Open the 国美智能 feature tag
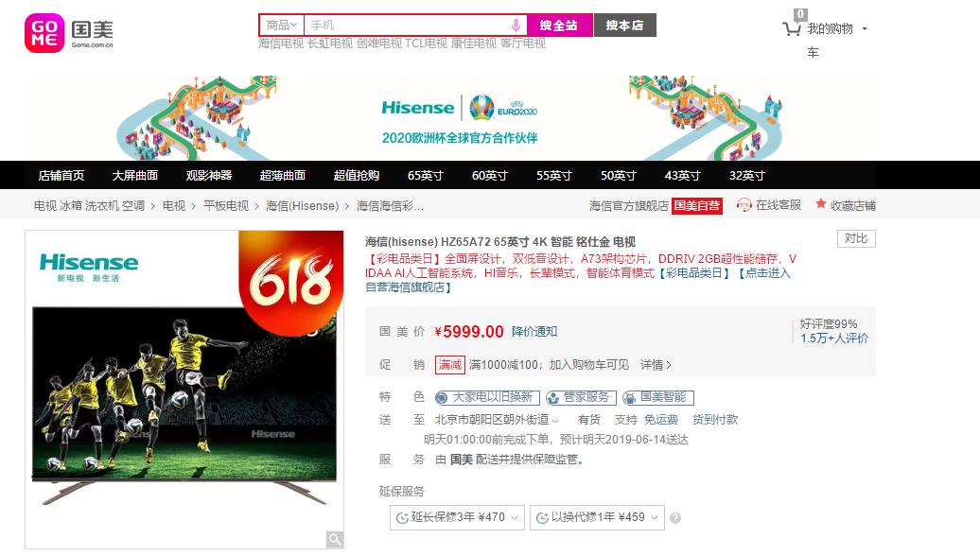 pyautogui.click(x=657, y=397)
